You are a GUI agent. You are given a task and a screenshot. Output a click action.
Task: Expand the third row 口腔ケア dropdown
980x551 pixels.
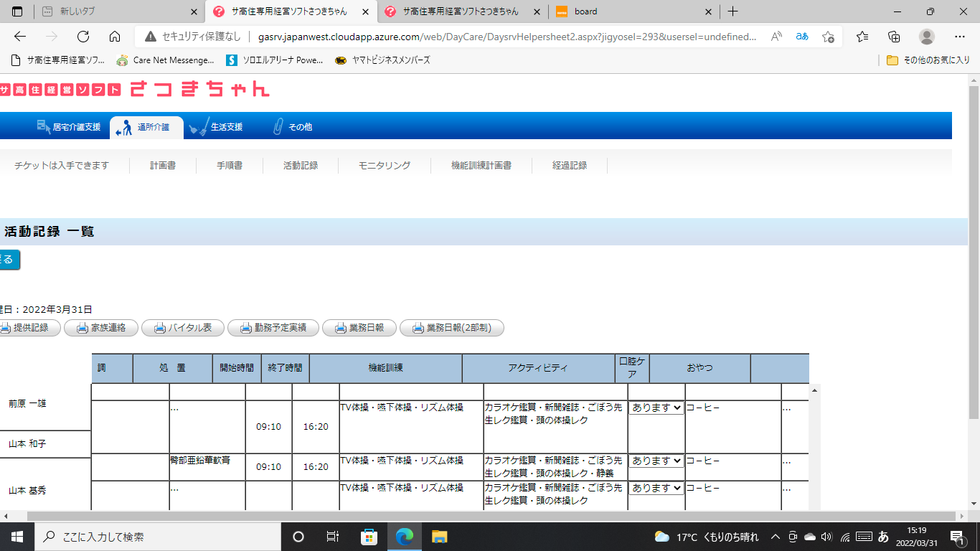coord(656,488)
